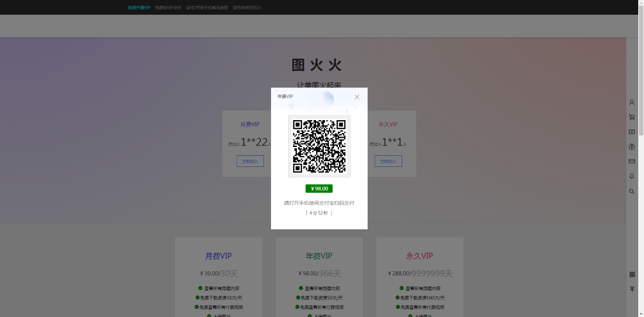Viewport: 644px width, 317px height.
Task: Open 免费抽VIP会员 in top navigation
Action: [x=168, y=8]
